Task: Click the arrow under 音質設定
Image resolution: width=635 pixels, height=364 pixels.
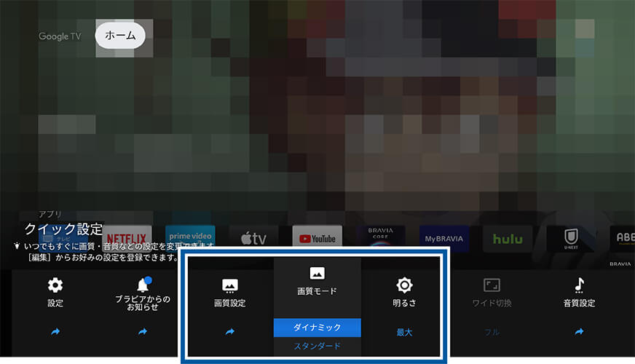Action: pos(579,332)
